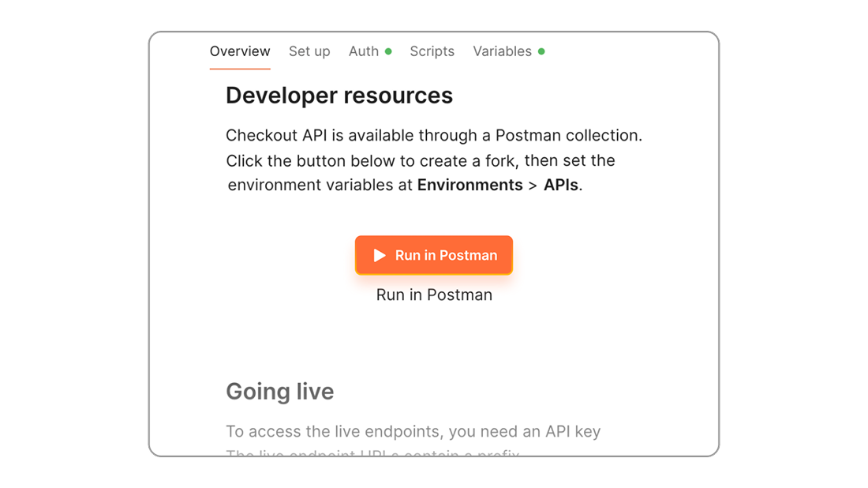Click the Developer resources heading

[x=339, y=95]
